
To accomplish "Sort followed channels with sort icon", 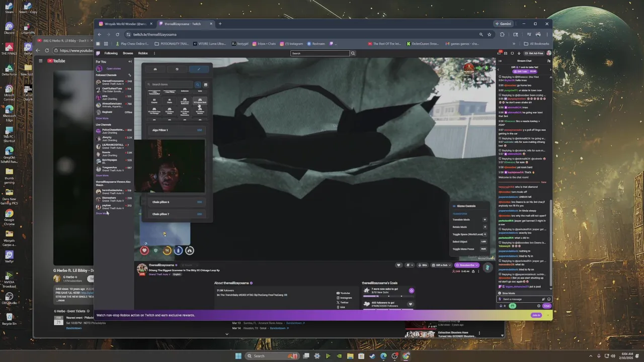I will 129,75.
